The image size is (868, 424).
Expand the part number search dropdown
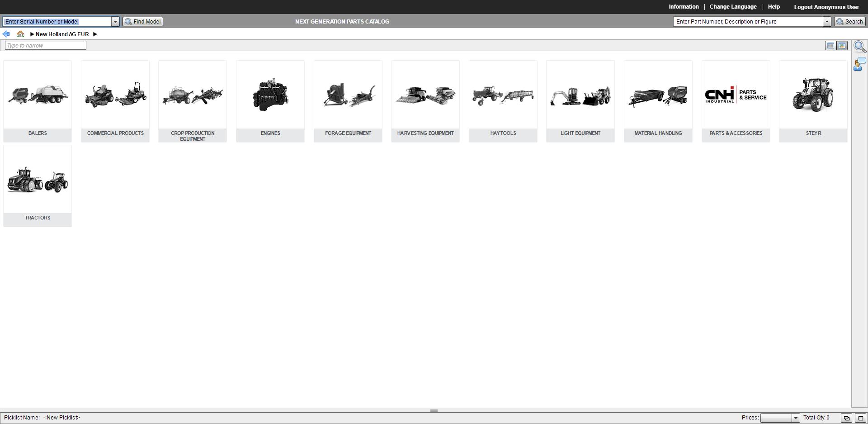827,21
